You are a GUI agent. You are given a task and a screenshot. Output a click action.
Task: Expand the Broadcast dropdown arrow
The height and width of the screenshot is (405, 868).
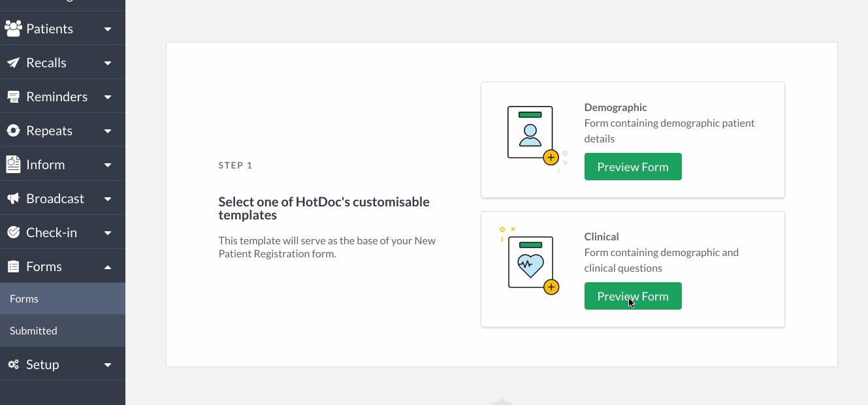point(108,199)
